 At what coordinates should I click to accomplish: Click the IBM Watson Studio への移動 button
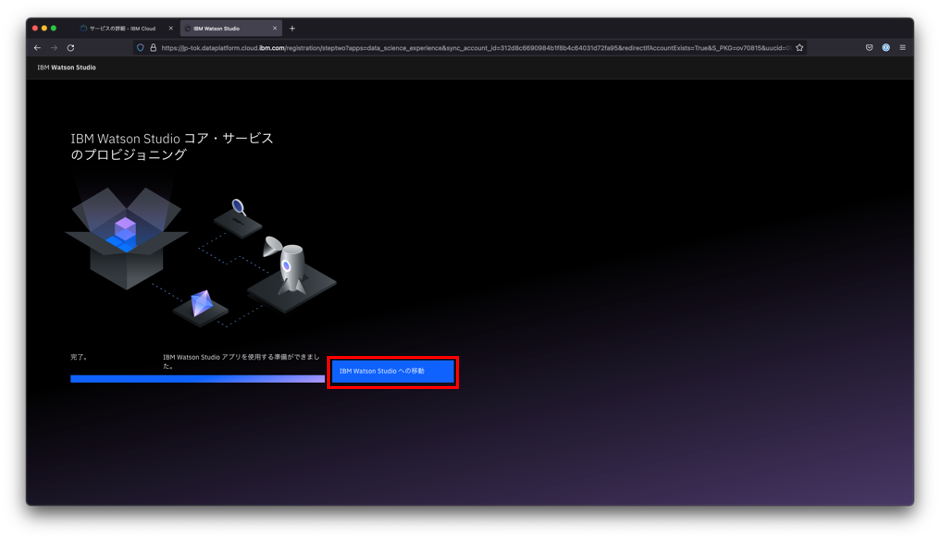pyautogui.click(x=393, y=372)
